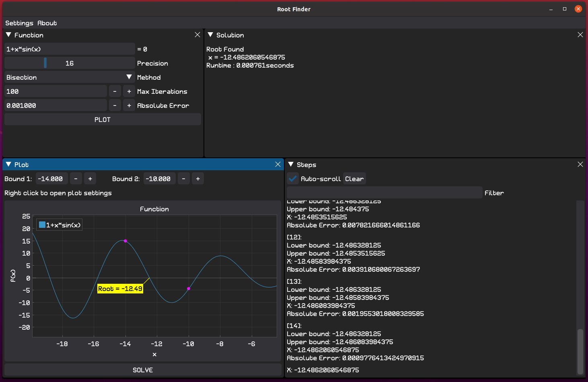This screenshot has height=382, width=588.
Task: Close the Function panel
Action: [x=197, y=35]
